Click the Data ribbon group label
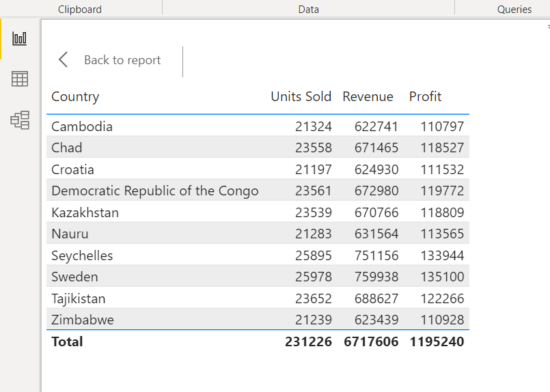 (x=308, y=10)
